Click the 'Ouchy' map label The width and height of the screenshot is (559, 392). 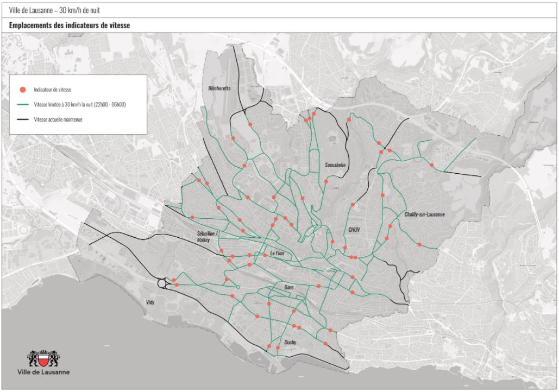click(x=290, y=343)
